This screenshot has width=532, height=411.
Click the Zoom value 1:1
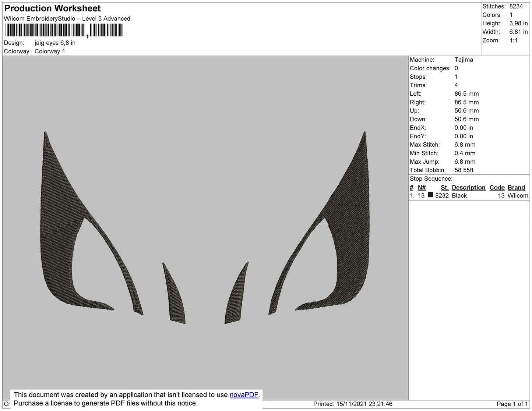point(514,40)
